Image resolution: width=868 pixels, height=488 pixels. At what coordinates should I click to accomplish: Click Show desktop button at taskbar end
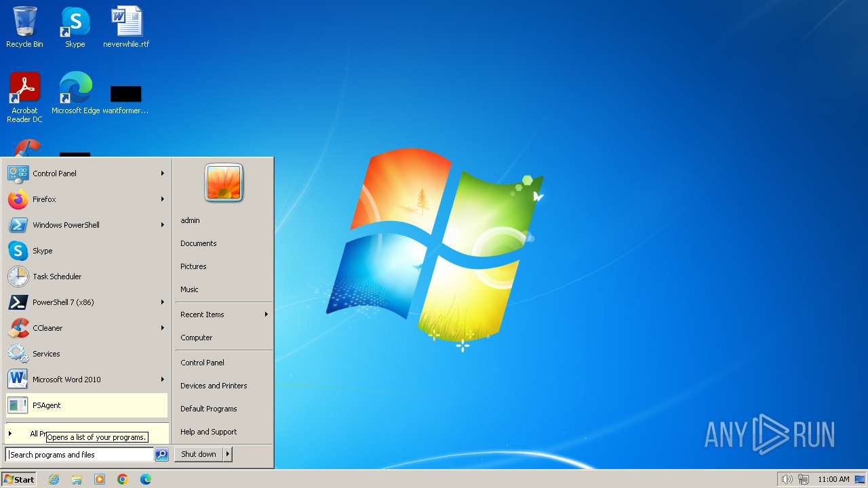pyautogui.click(x=861, y=479)
